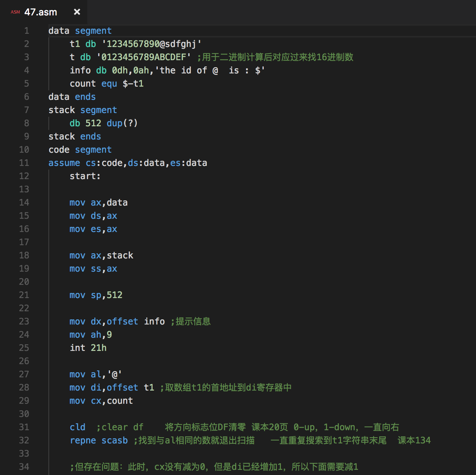Click the ASM file icon on the 47.asm tab
Image resolution: width=476 pixels, height=475 pixels.
pyautogui.click(x=15, y=12)
